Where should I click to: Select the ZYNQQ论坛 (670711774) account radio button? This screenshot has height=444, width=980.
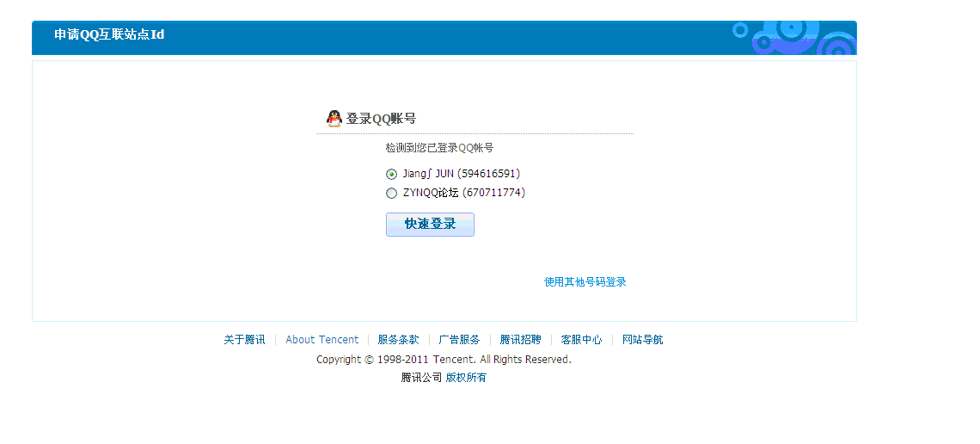tap(391, 194)
